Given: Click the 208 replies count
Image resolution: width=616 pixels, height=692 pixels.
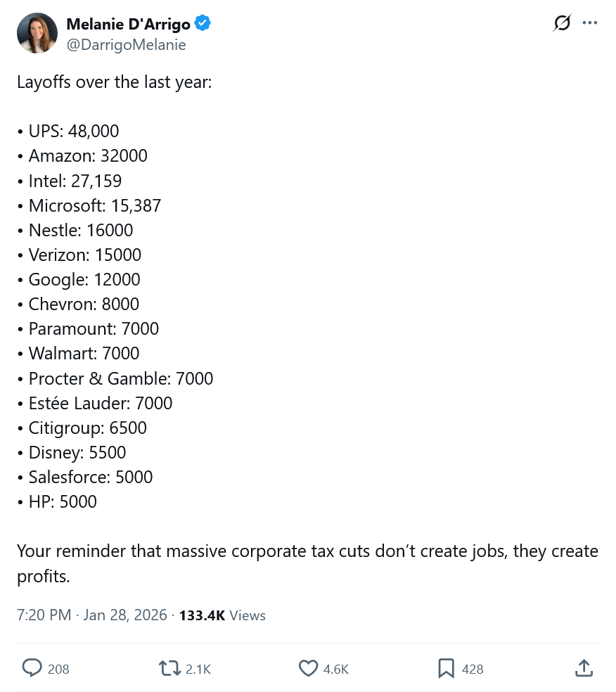Looking at the screenshot, I should 58,669.
